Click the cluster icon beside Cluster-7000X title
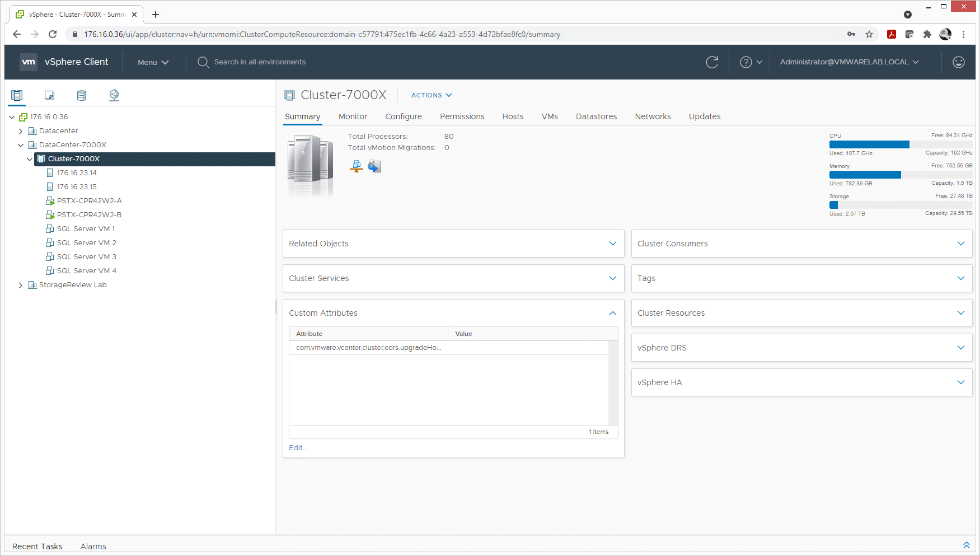The image size is (980, 556). 289,95
